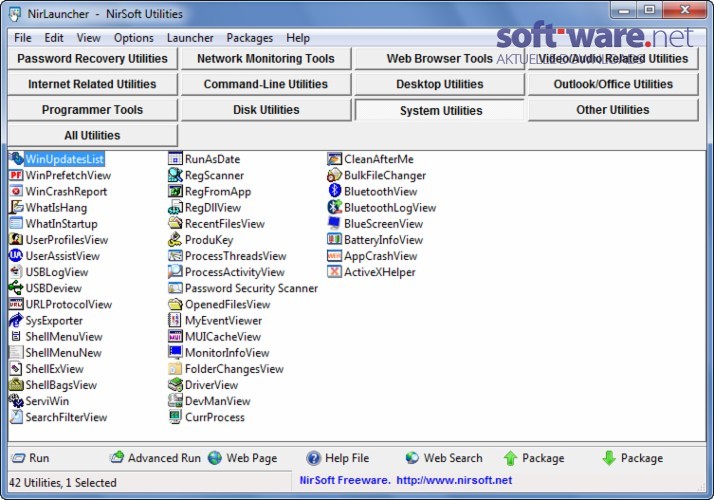Select the WinPrefetchView icon
The height and width of the screenshot is (500, 714).
coord(16,175)
